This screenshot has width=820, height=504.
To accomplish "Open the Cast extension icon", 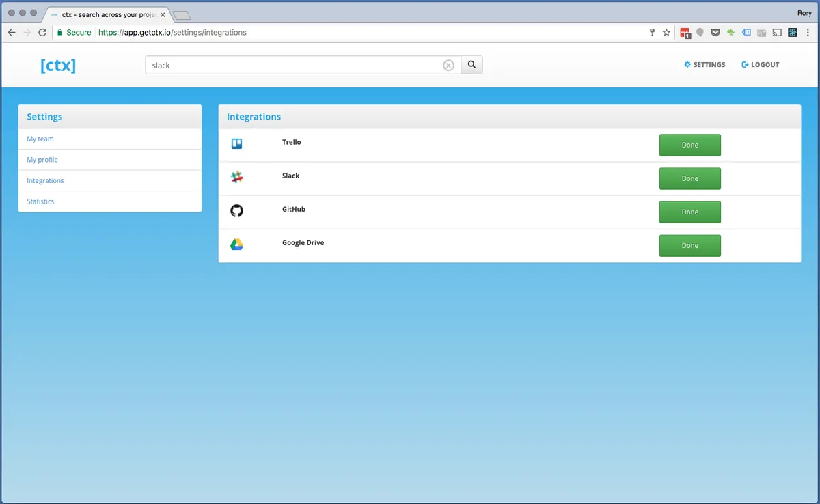I will click(777, 32).
